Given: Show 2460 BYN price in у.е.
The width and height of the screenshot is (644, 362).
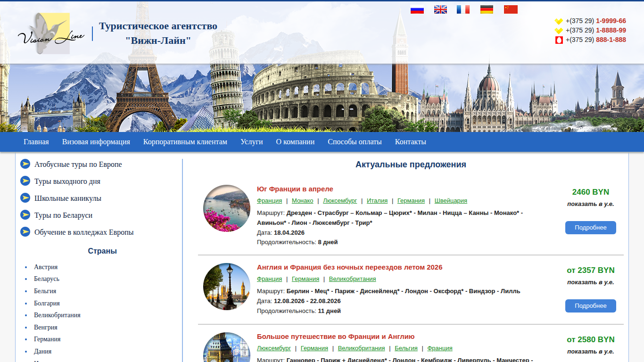Looking at the screenshot, I should point(591,204).
